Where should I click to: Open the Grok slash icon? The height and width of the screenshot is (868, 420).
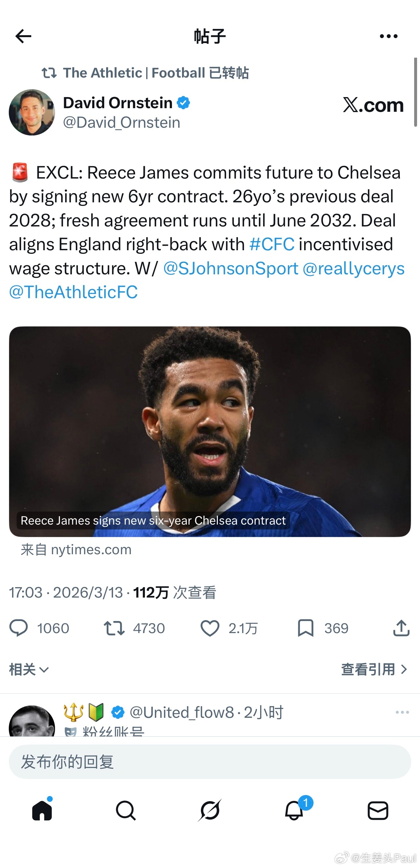point(210,811)
